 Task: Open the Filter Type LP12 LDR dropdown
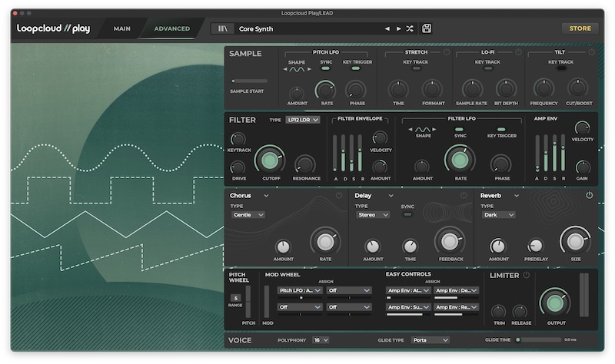point(302,120)
